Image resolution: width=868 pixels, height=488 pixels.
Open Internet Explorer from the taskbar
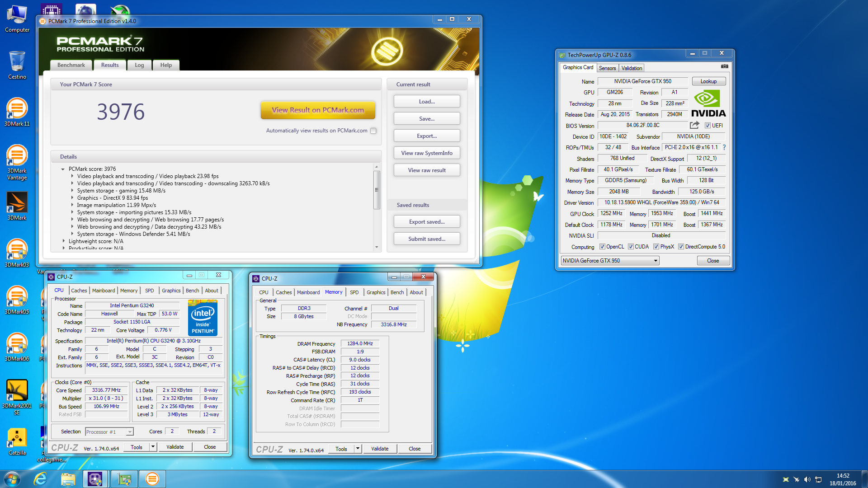click(40, 479)
